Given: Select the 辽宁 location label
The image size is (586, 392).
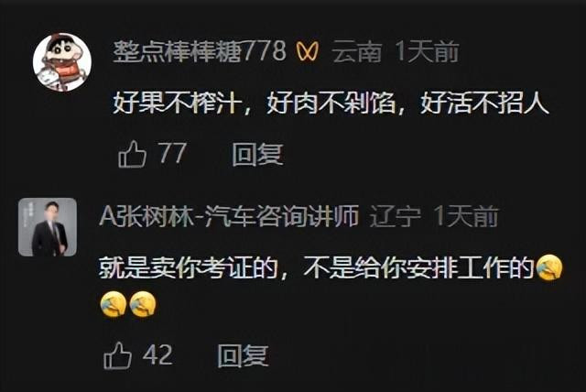Looking at the screenshot, I should (x=396, y=216).
